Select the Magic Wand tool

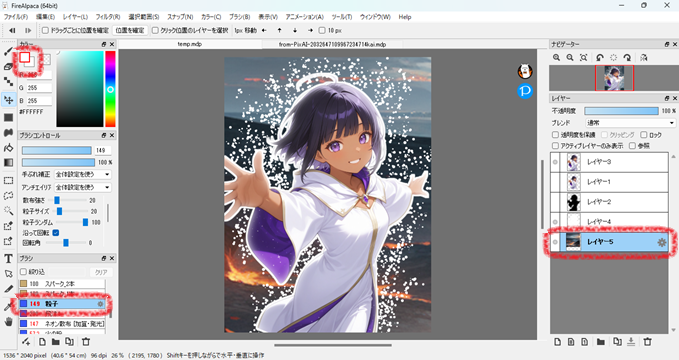click(8, 211)
